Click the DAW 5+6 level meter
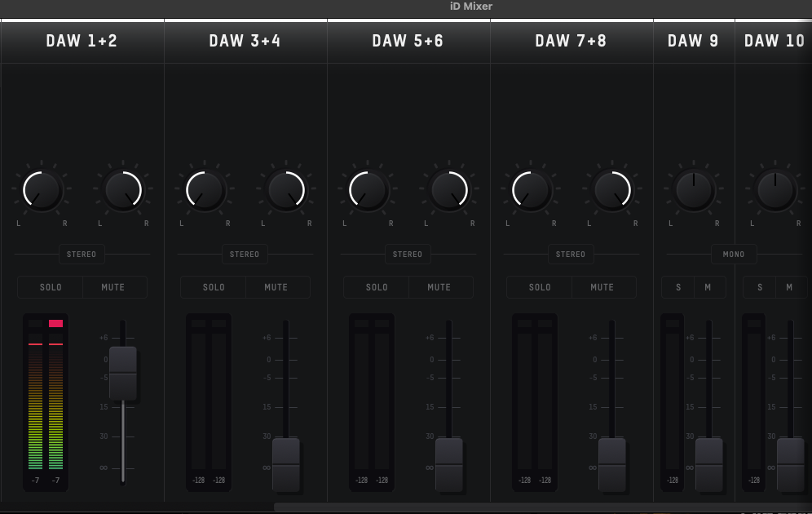Viewport: 812px width, 514px height. (x=372, y=402)
